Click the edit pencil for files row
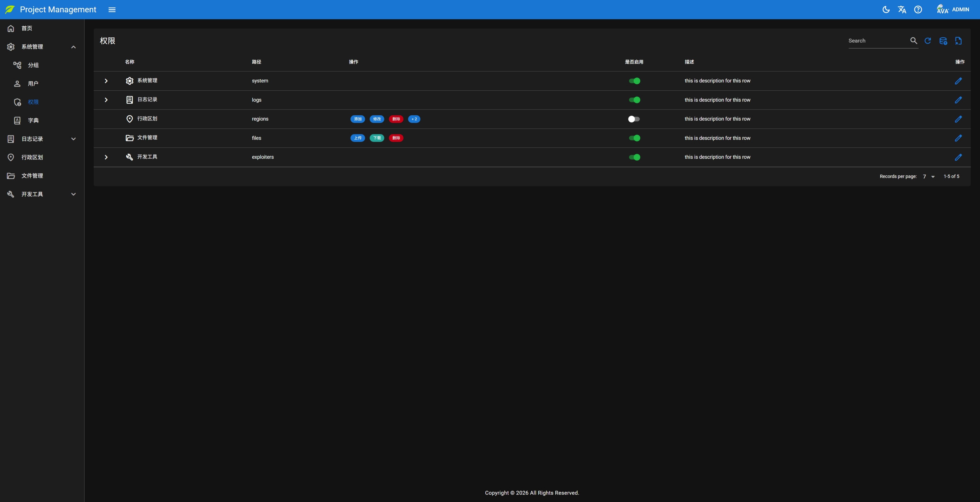The width and height of the screenshot is (980, 502). tap(958, 138)
